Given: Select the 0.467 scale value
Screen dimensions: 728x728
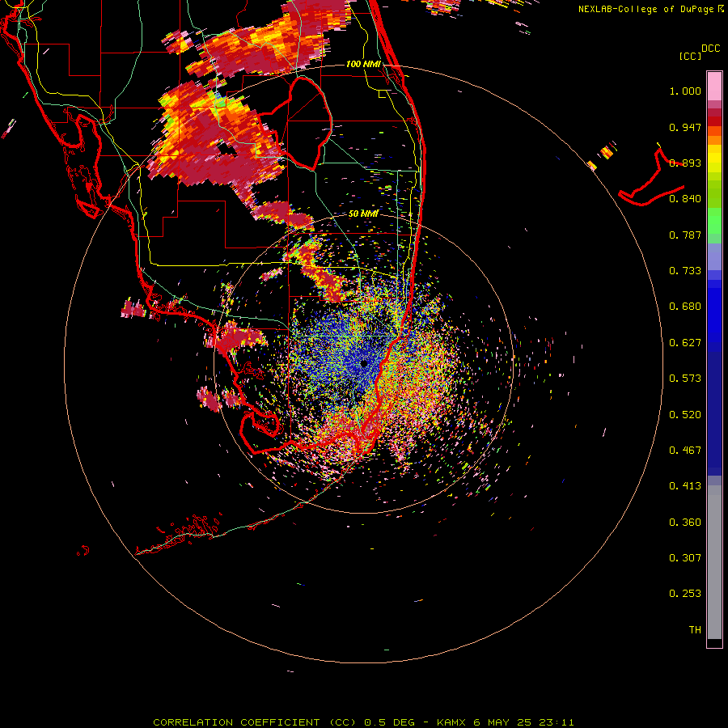Looking at the screenshot, I should (x=685, y=451).
